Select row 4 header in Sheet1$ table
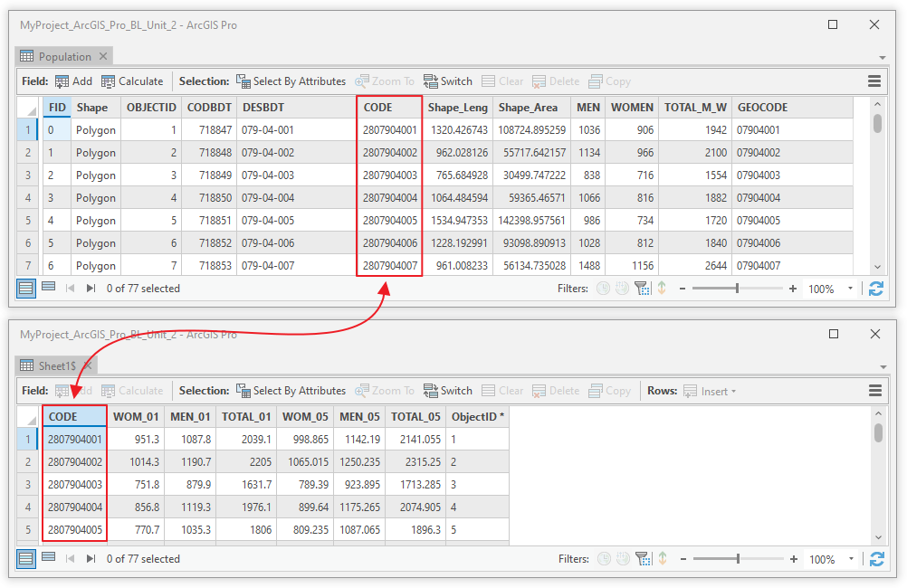The width and height of the screenshot is (907, 588). coord(27,507)
